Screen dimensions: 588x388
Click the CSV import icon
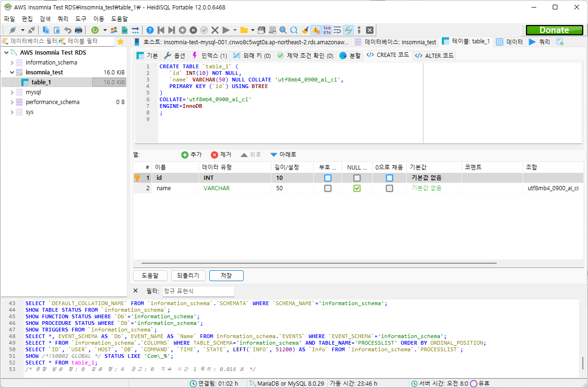point(125,30)
